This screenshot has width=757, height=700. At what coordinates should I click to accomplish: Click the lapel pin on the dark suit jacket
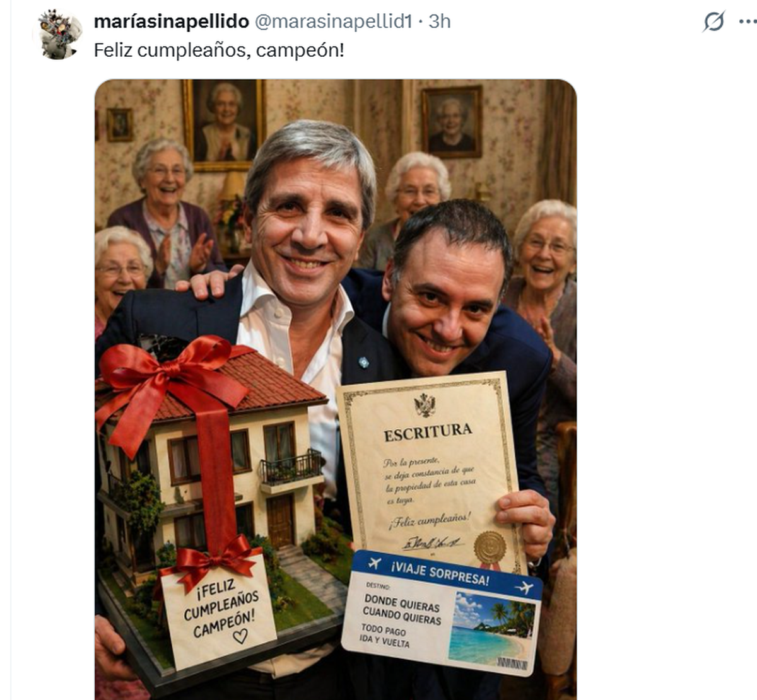[x=363, y=363]
